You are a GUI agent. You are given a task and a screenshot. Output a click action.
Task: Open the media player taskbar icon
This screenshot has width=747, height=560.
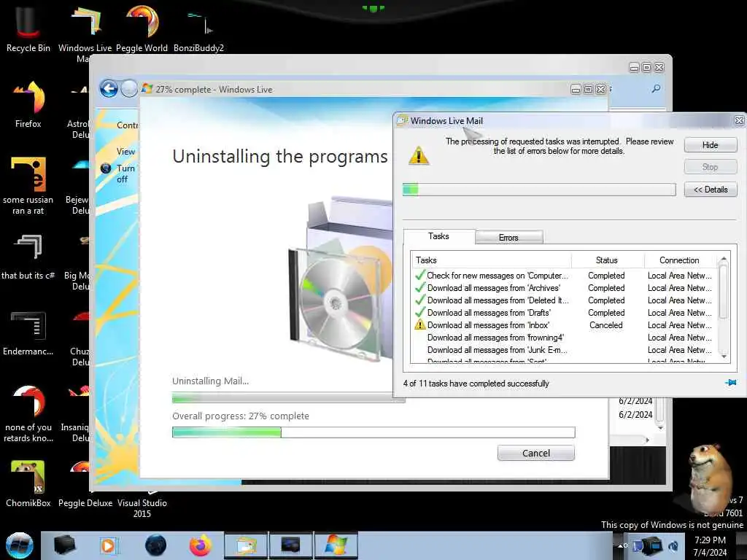pyautogui.click(x=109, y=545)
